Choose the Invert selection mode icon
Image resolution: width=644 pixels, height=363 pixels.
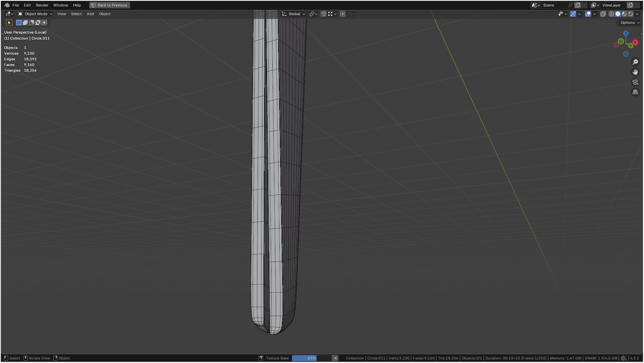38,23
